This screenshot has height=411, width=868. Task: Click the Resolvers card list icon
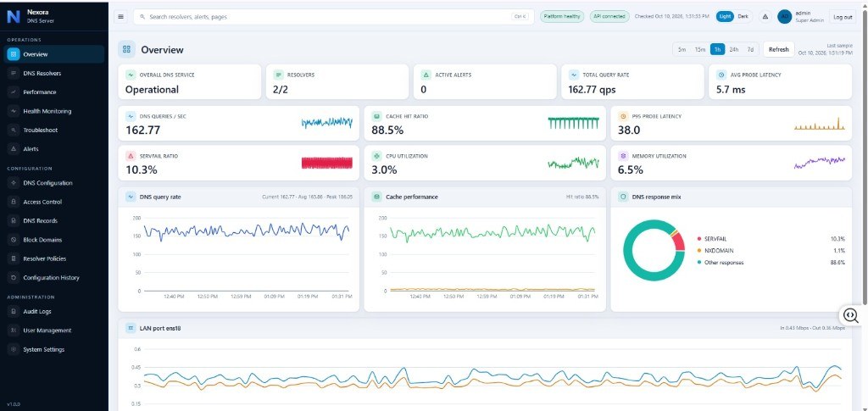coord(278,74)
